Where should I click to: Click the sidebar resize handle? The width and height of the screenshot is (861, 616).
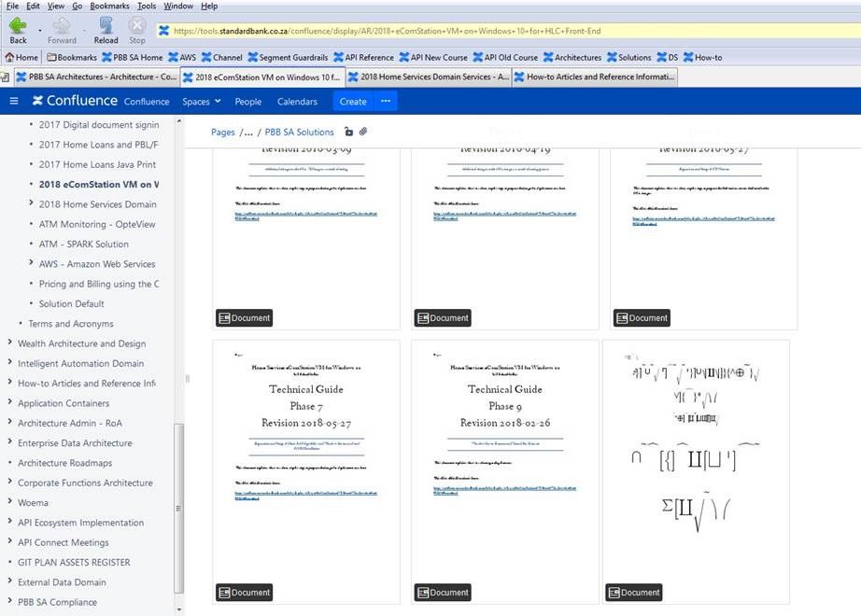pos(188,378)
